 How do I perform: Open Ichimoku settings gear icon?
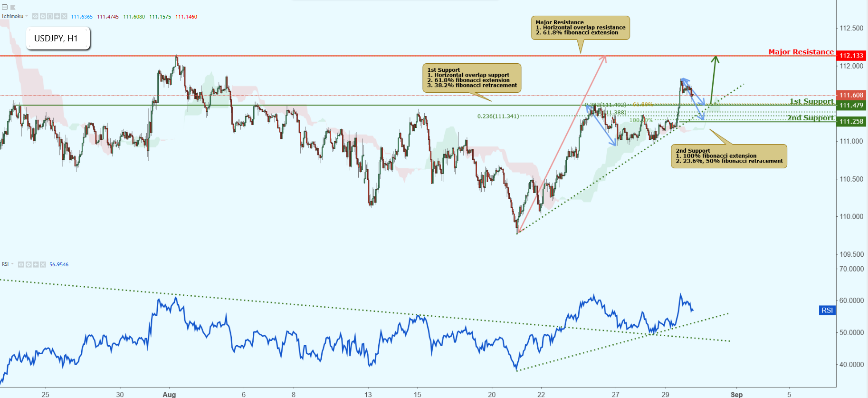pos(43,16)
